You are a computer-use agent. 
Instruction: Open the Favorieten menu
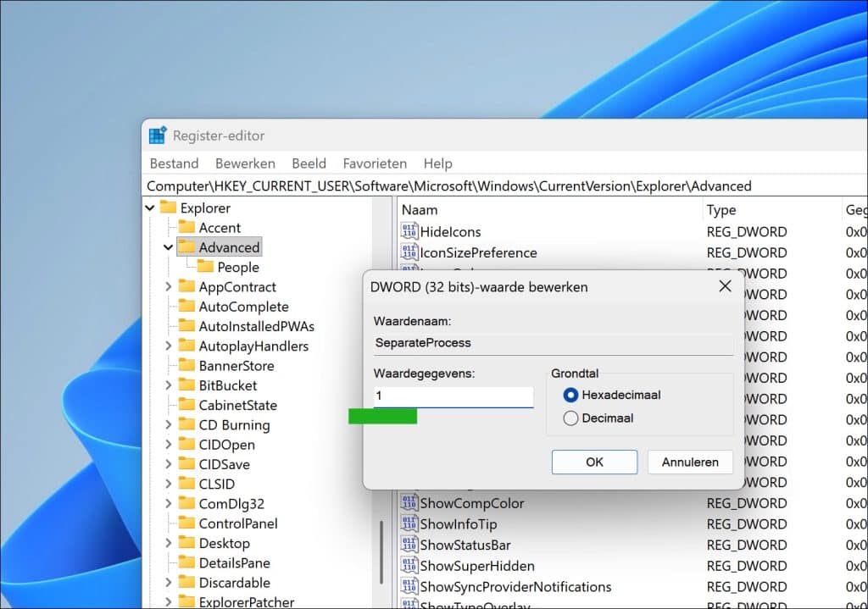375,163
